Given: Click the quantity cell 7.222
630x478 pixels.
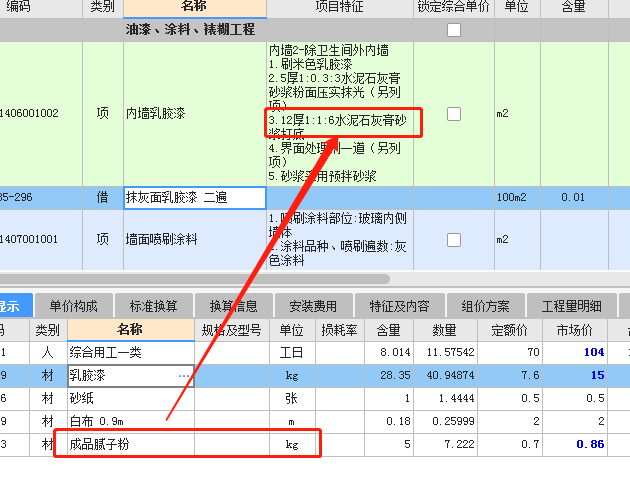Looking at the screenshot, I should click(445, 445).
